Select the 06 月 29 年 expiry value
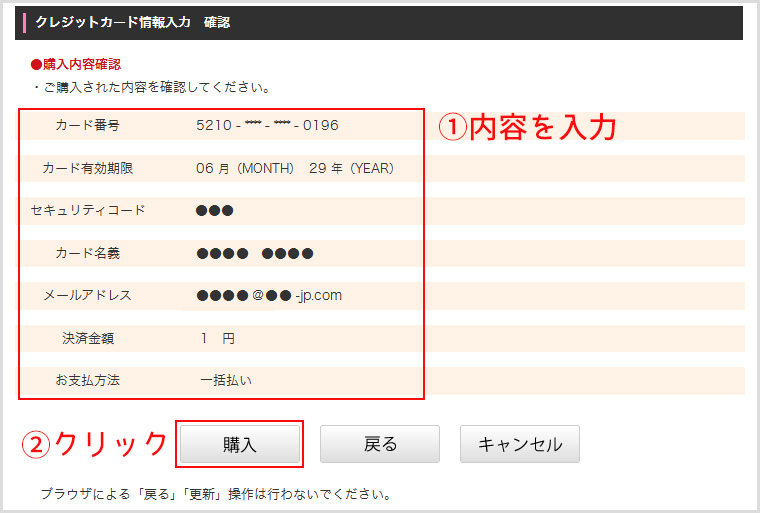This screenshot has height=513, width=760. pos(294,168)
